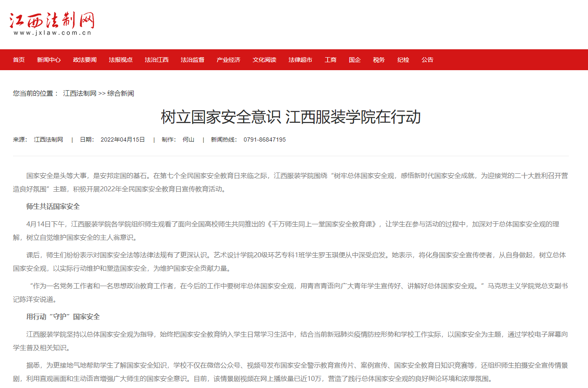
Task: Open the 产业经济 section
Action: [229, 60]
